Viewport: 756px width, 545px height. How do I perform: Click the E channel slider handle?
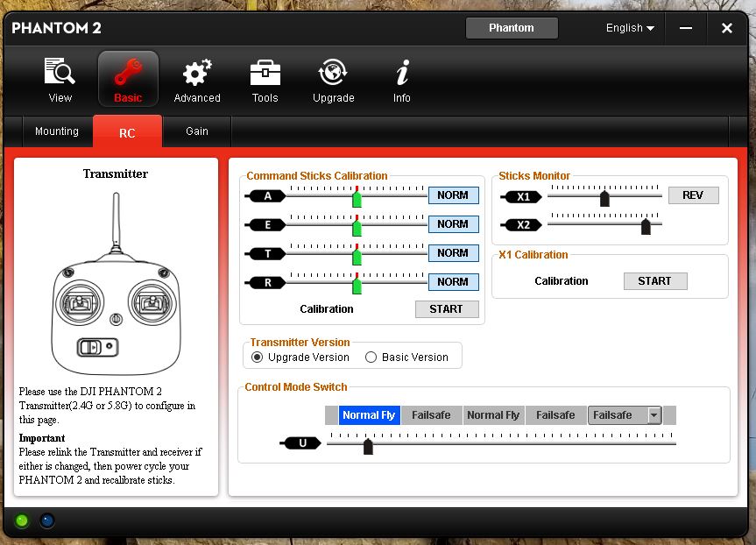click(357, 227)
